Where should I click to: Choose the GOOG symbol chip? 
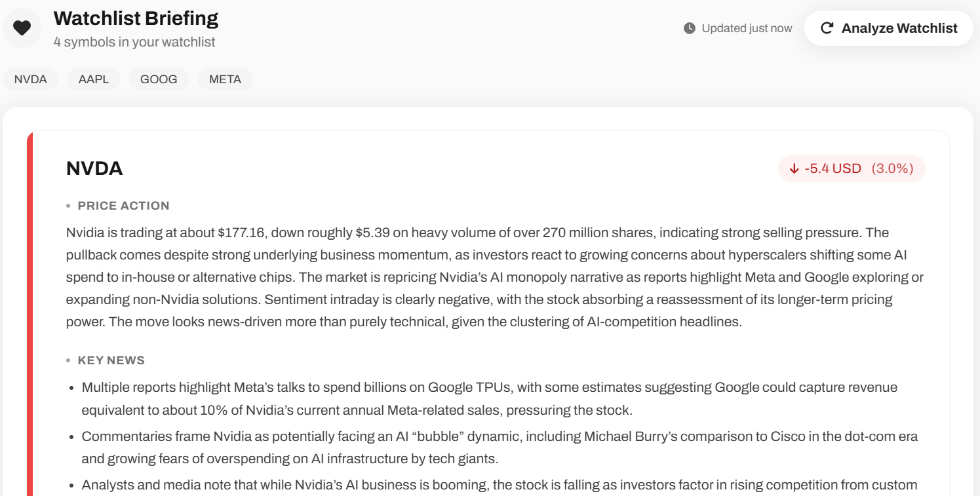159,79
